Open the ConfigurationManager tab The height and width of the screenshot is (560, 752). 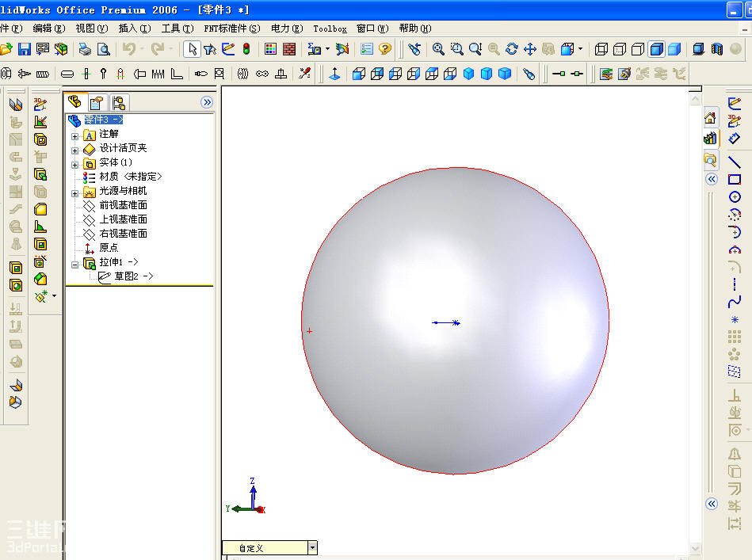coord(118,103)
